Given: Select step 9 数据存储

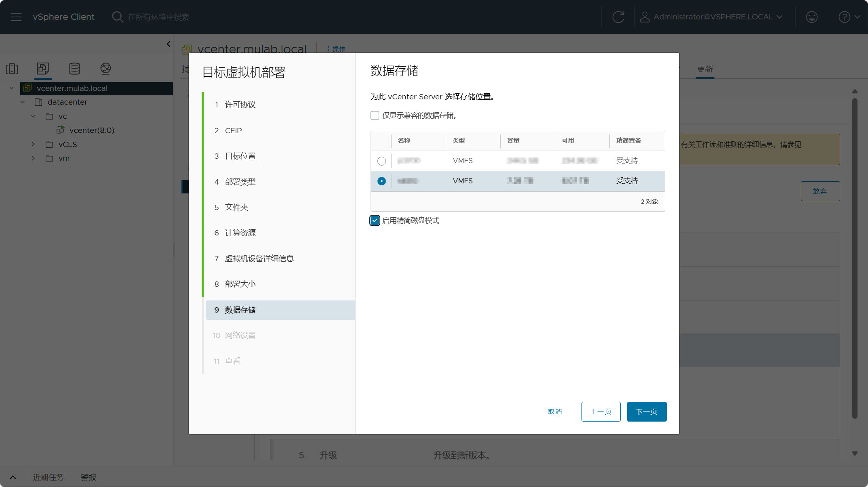Looking at the screenshot, I should 280,310.
